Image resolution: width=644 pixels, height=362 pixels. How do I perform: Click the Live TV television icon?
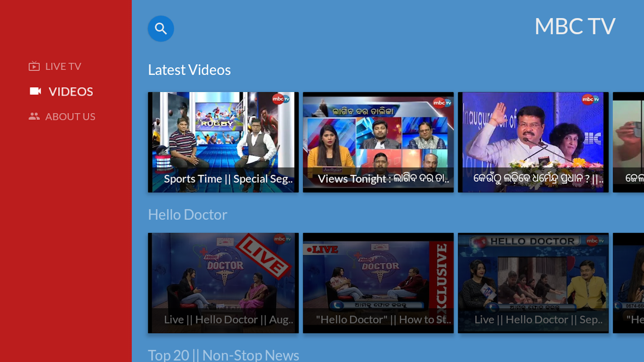[34, 66]
